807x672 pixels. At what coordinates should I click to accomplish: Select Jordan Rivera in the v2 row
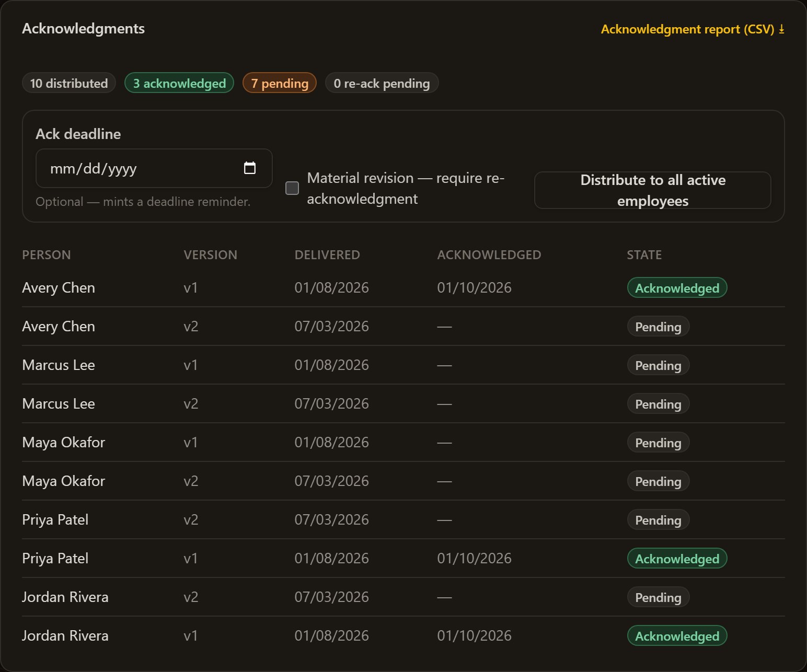65,597
